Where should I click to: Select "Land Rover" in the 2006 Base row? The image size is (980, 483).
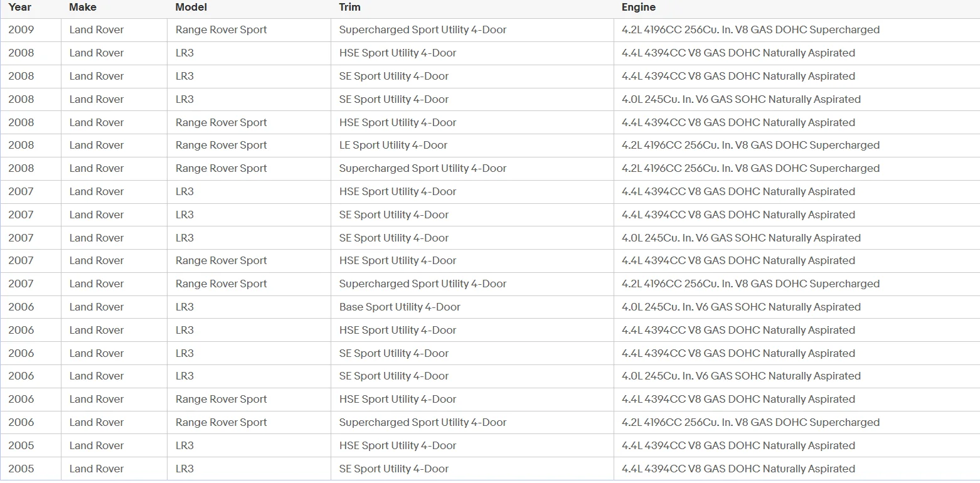[x=97, y=307]
